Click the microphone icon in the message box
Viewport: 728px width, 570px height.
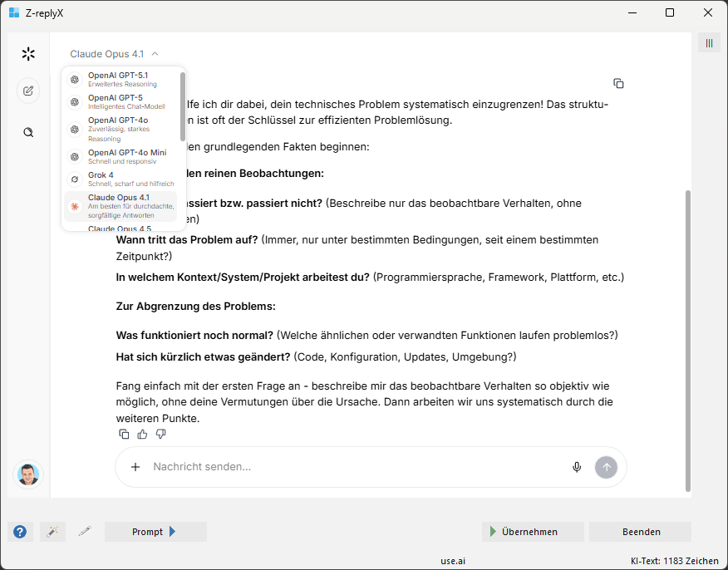pos(577,467)
